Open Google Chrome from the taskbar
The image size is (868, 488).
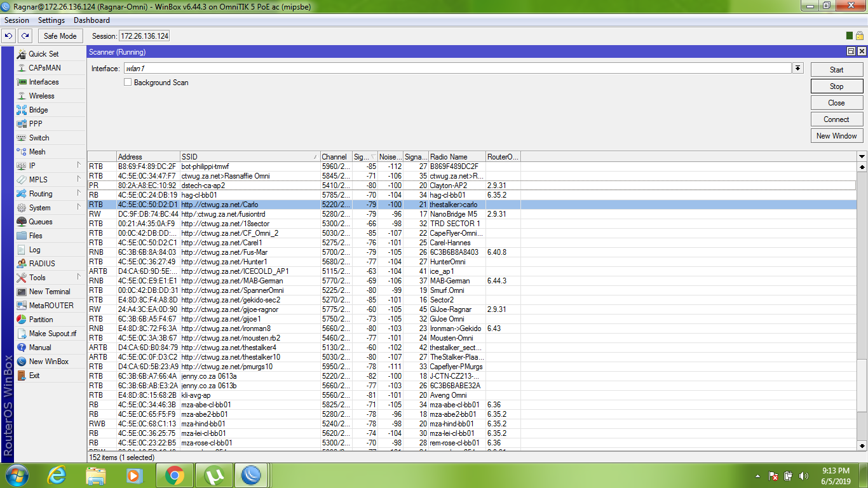pos(175,475)
